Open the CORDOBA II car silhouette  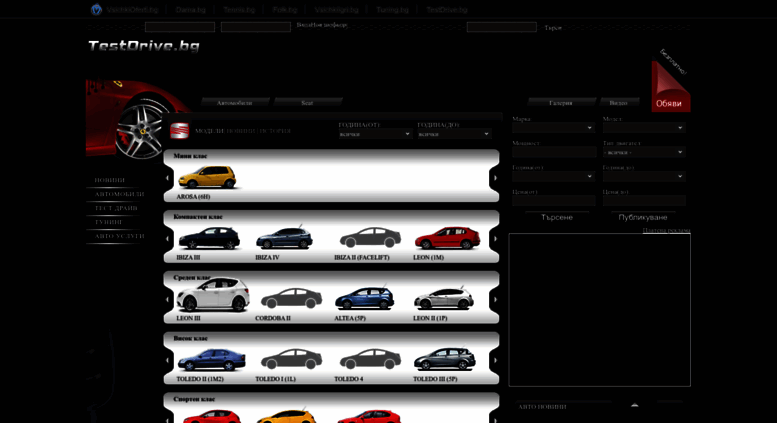[x=291, y=299]
